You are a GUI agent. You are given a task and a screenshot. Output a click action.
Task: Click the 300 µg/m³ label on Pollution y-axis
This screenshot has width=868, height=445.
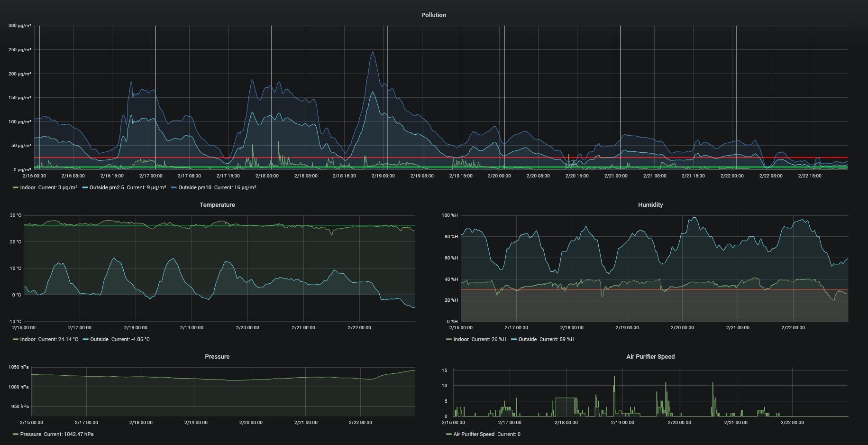(x=20, y=26)
